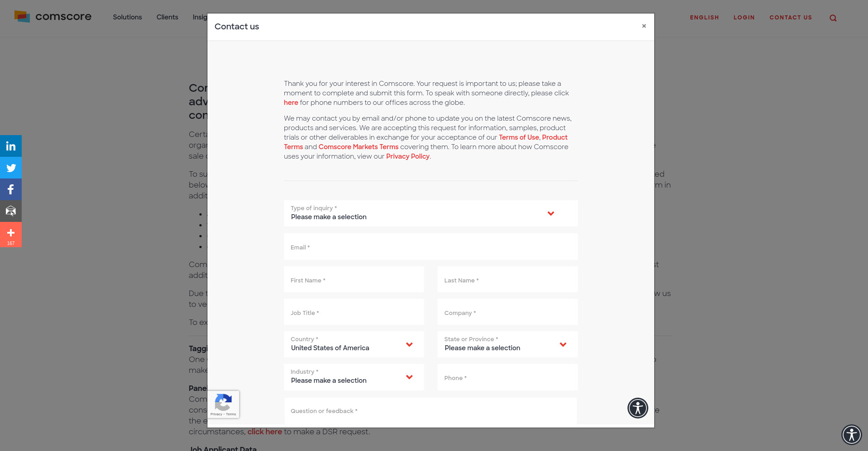Screen dimensions: 868x451
Task: Open the Country dropdown
Action: (x=354, y=344)
